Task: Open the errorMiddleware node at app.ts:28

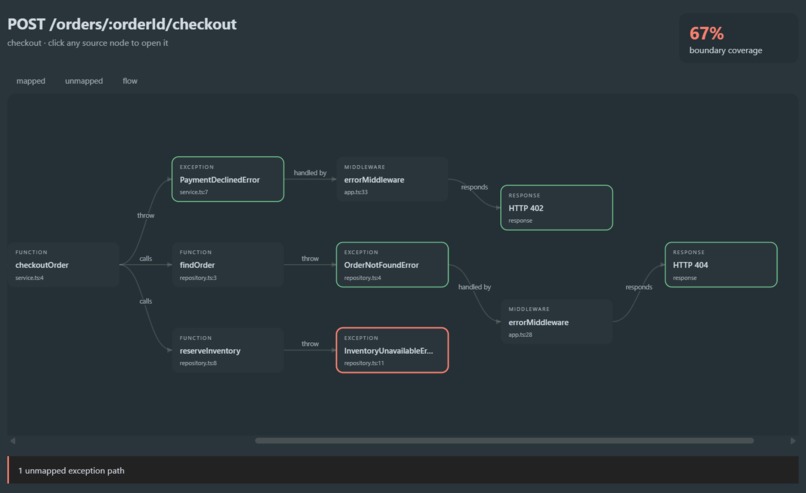Action: tap(557, 322)
